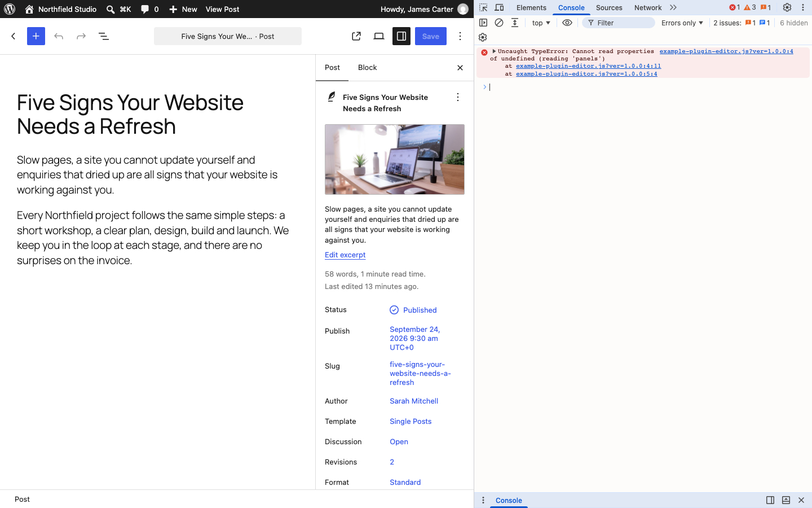Screen dimensions: 812x508
Task: Toggle the DevTools drawer bottom dock
Action: coord(786,500)
